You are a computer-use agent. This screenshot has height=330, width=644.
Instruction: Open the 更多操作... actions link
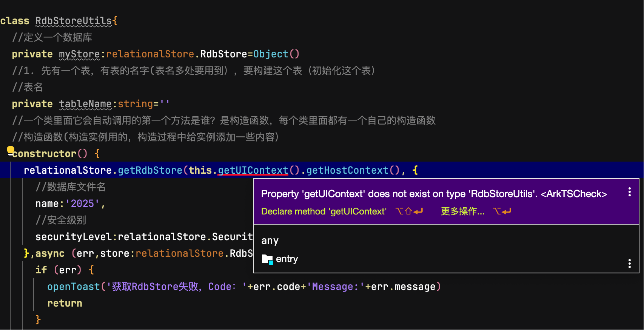click(x=462, y=211)
